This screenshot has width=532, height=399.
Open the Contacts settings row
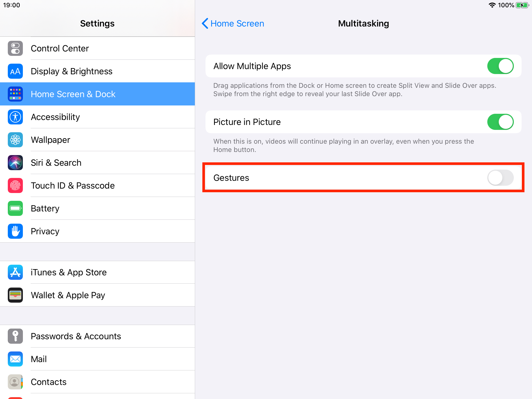click(97, 382)
